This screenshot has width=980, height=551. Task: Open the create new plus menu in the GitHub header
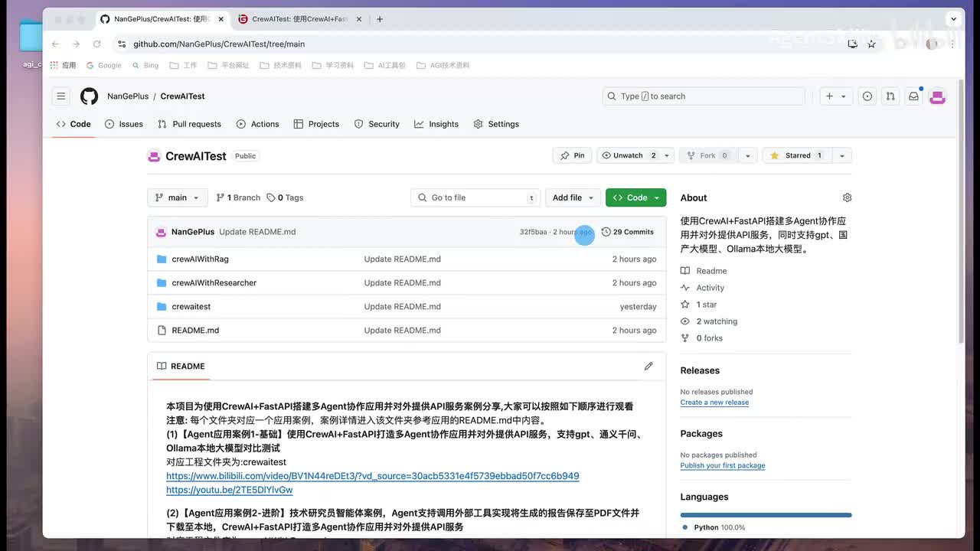tap(835, 96)
